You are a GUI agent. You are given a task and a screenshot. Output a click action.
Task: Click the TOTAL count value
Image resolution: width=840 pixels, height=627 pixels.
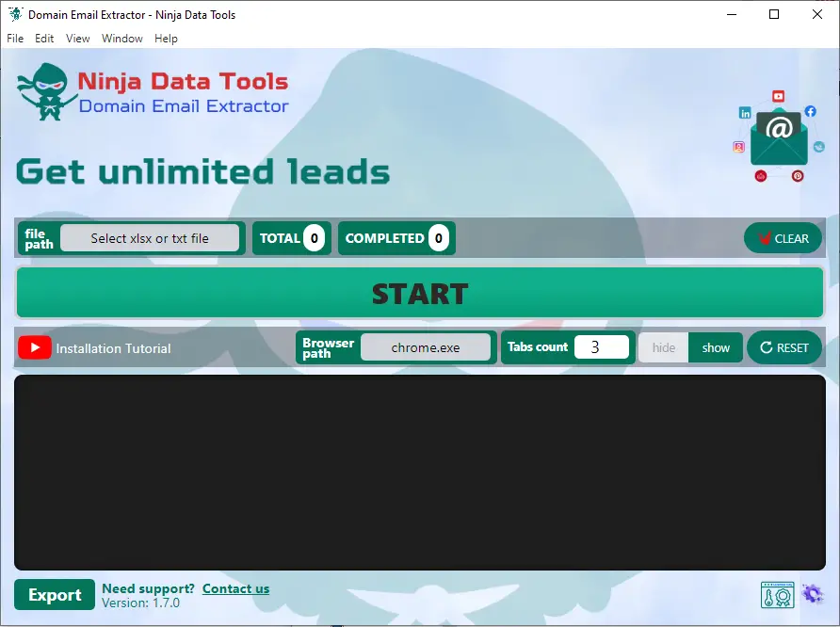[x=314, y=238]
